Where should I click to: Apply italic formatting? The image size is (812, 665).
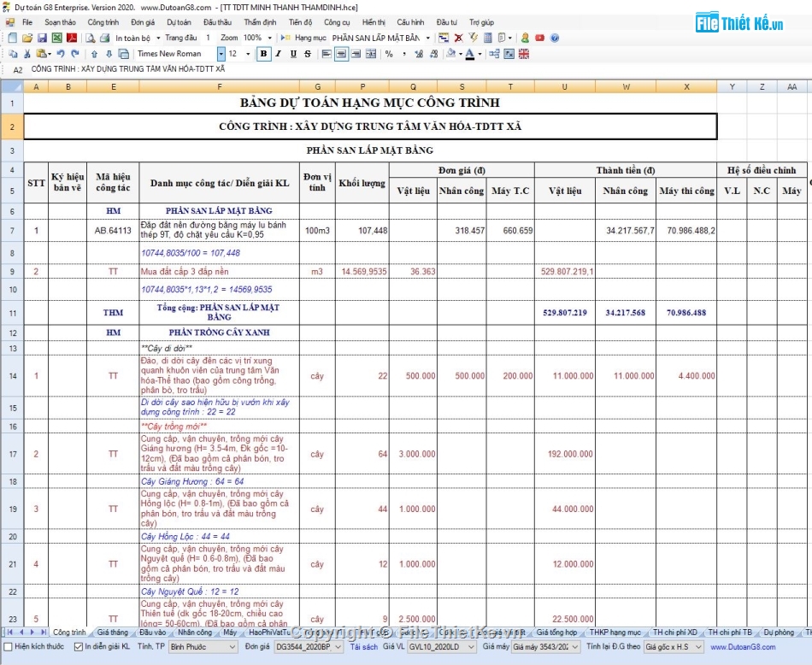[x=279, y=54]
